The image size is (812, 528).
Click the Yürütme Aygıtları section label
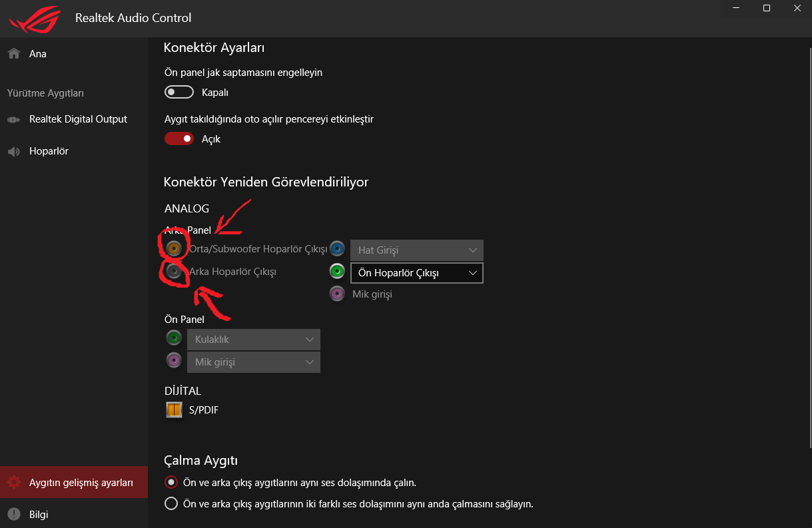[x=45, y=93]
